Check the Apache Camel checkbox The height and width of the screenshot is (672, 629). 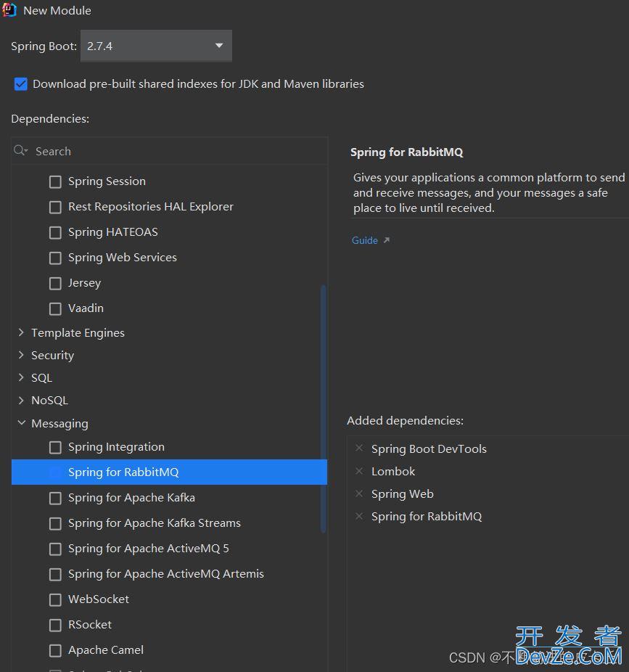pos(55,650)
